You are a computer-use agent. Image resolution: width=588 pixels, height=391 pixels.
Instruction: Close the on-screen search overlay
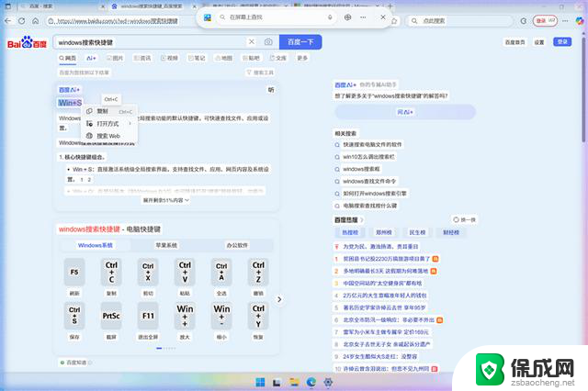(x=382, y=17)
